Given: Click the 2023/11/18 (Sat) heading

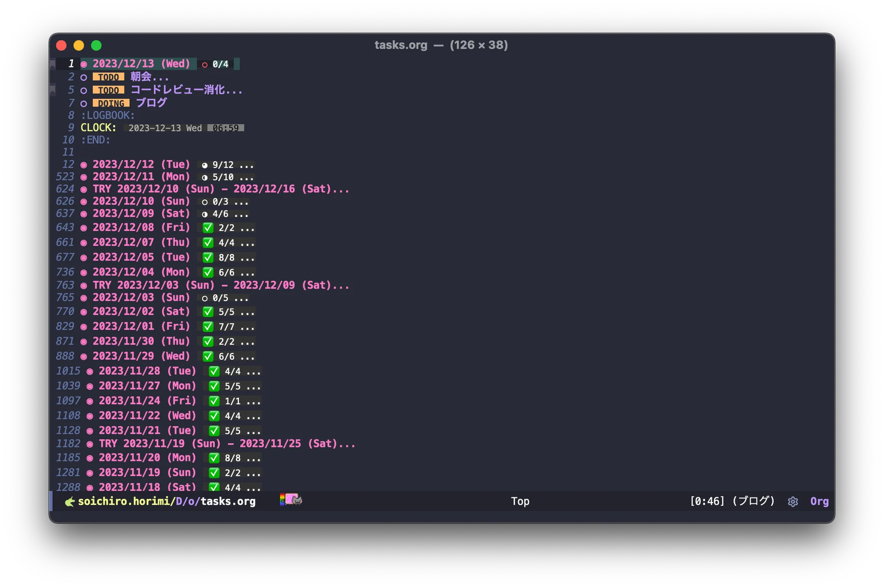Looking at the screenshot, I should pos(147,486).
